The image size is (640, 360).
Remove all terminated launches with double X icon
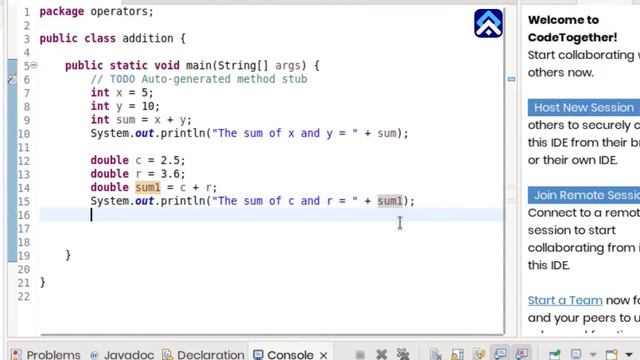403,354
